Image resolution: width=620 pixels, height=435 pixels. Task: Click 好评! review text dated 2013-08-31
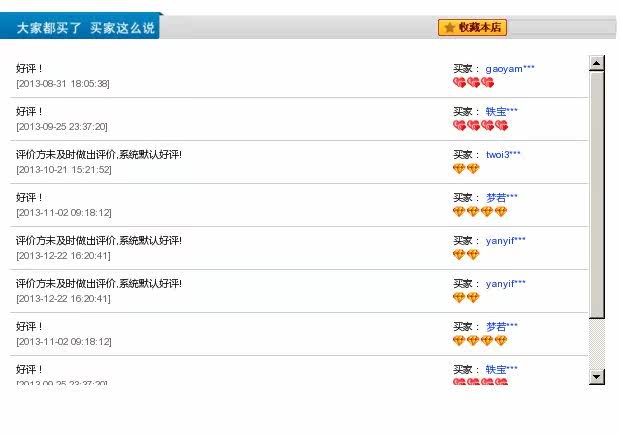pos(29,69)
